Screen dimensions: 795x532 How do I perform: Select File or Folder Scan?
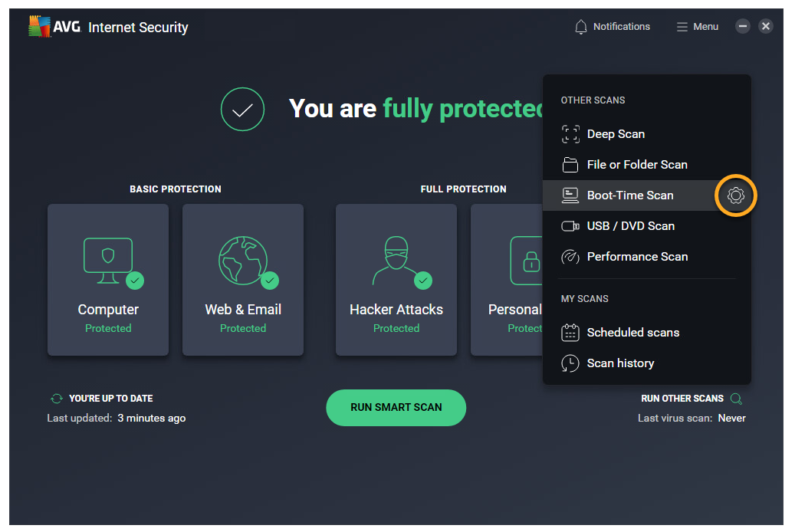(x=636, y=165)
